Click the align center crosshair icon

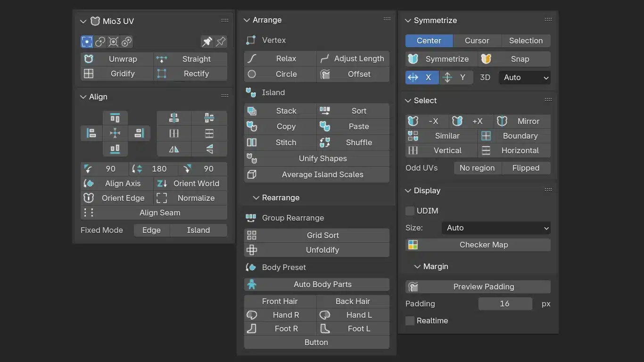coord(115,133)
